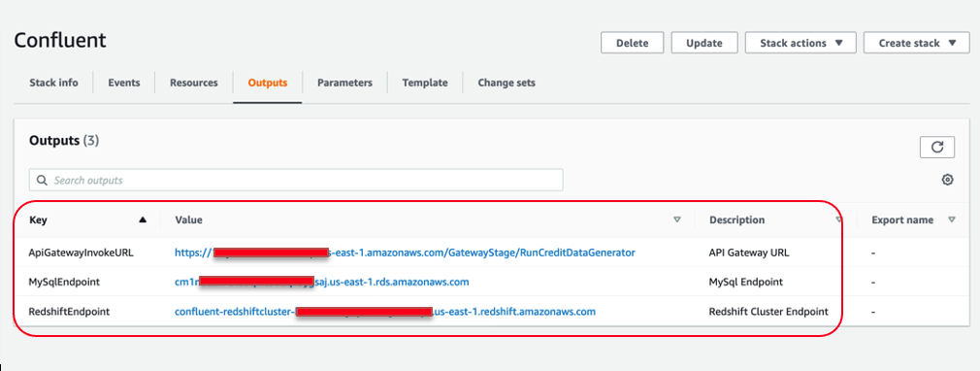Select the Outputs tab
The width and height of the screenshot is (980, 371).
click(x=268, y=83)
